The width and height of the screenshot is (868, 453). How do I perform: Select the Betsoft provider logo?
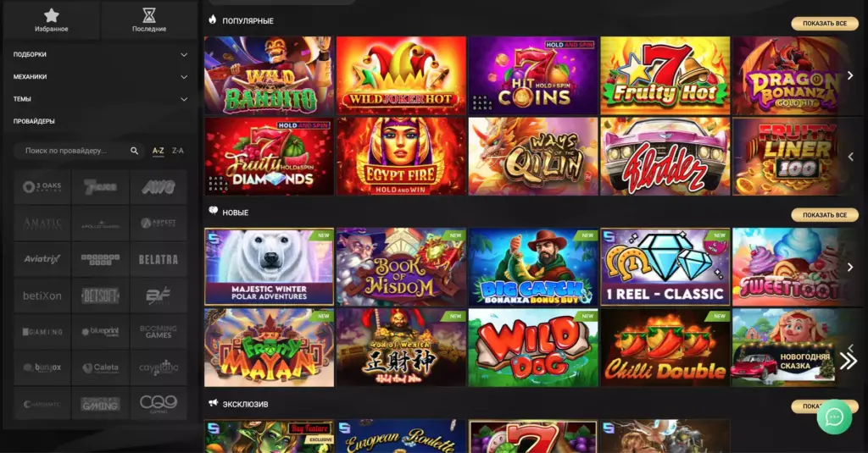pos(100,296)
